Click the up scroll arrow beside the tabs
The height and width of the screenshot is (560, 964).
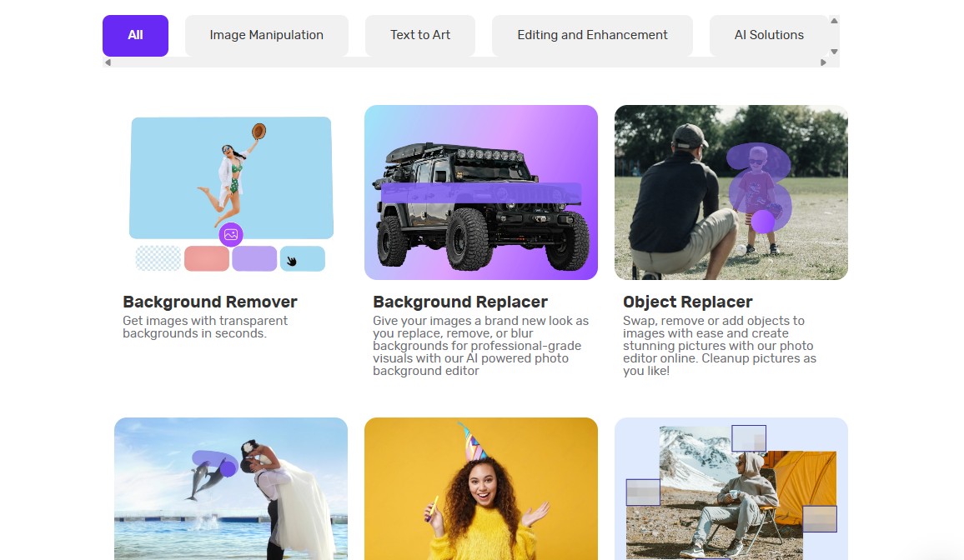point(834,21)
